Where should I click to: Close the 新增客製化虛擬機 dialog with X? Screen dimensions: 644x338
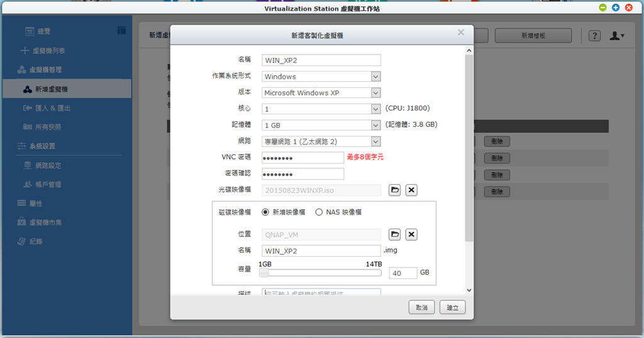pyautogui.click(x=461, y=33)
